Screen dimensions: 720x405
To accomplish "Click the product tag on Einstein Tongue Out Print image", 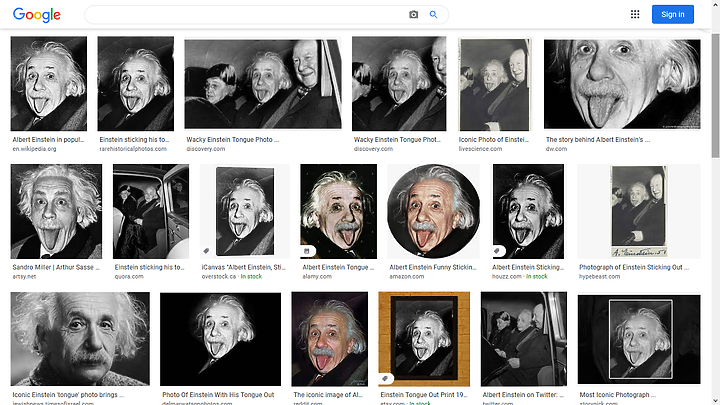I will 385,378.
